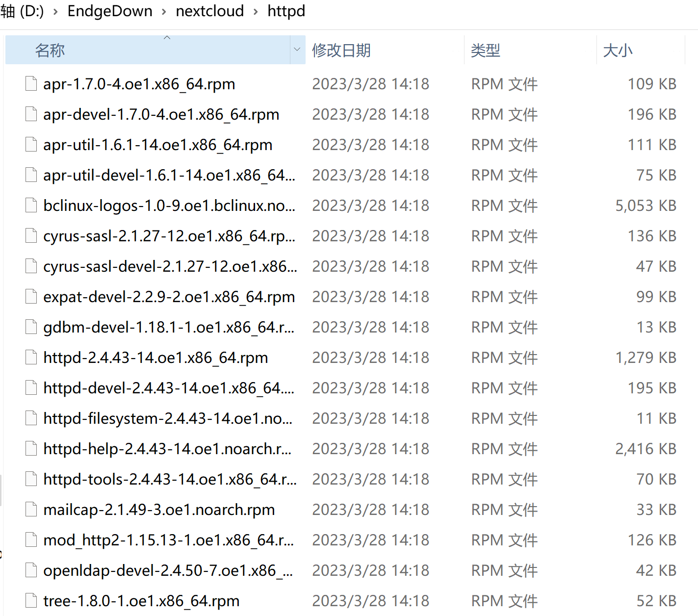The height and width of the screenshot is (616, 698).
Task: Click the 196 KB size value
Action: 652,114
